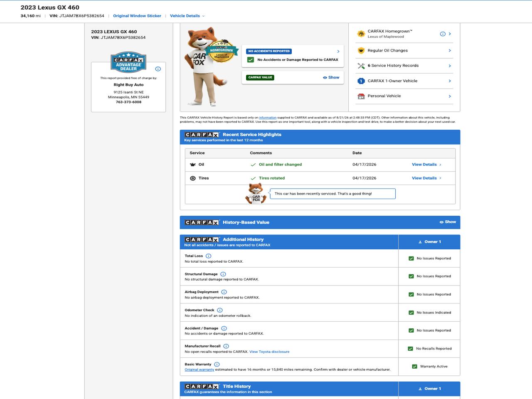Open the Original warranty link
The image size is (532, 399).
(x=199, y=370)
